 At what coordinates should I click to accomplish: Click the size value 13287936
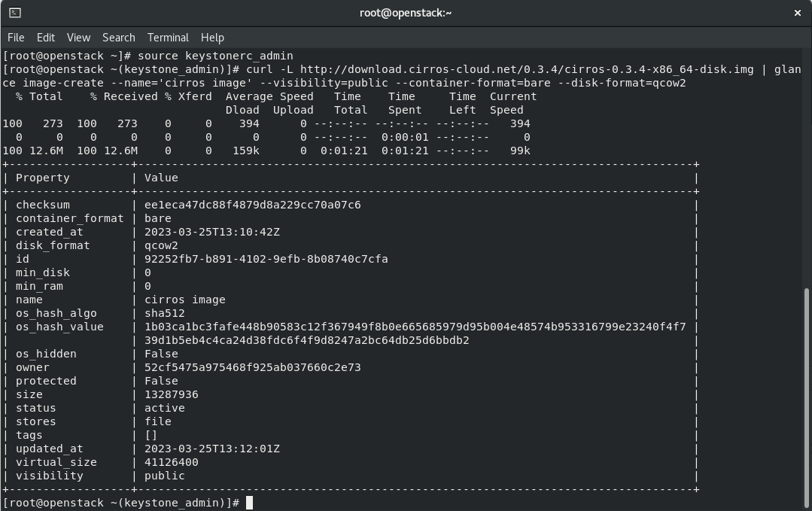point(170,394)
